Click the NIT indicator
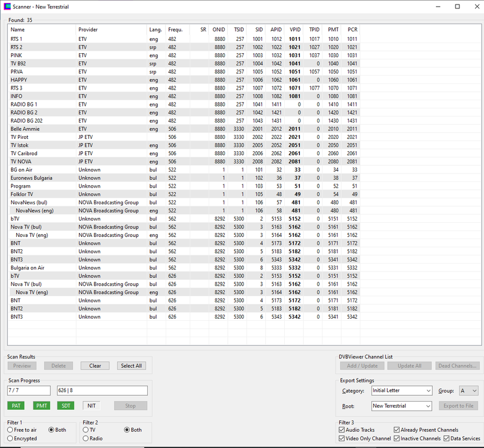484x448 pixels. [91, 405]
